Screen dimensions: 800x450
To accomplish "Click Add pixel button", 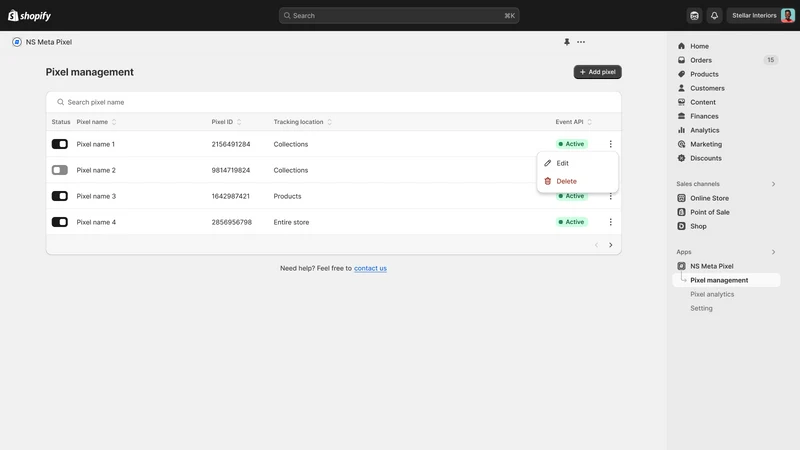I will click(x=597, y=72).
